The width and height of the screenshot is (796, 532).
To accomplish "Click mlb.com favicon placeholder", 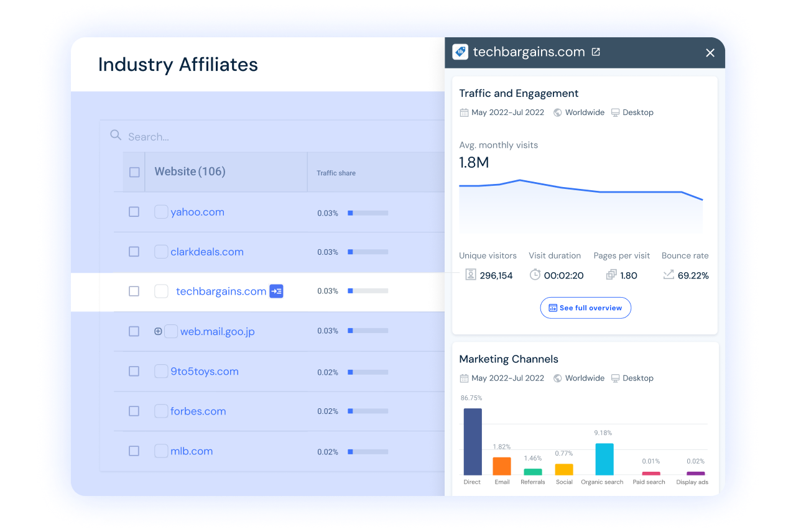I will coord(161,451).
